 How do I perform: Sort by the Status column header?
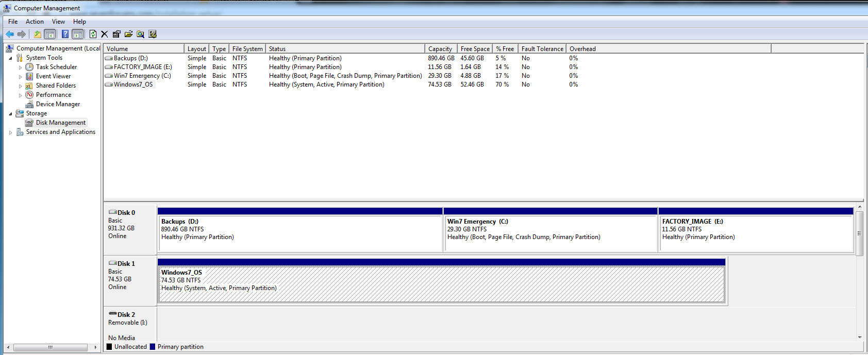point(345,49)
